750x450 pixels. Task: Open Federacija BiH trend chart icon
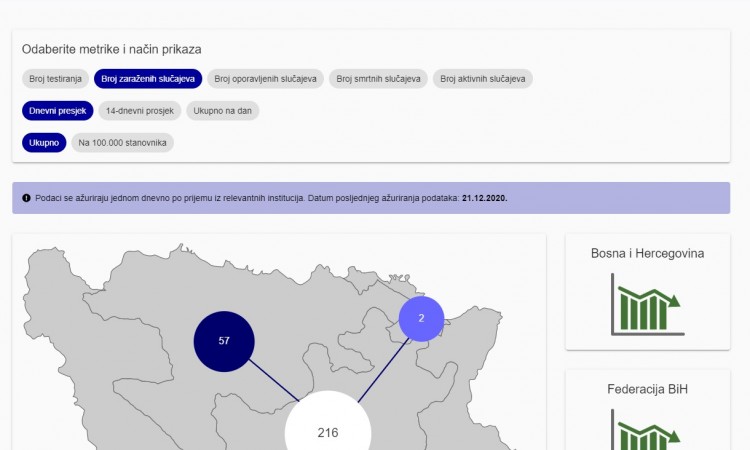pos(646,429)
